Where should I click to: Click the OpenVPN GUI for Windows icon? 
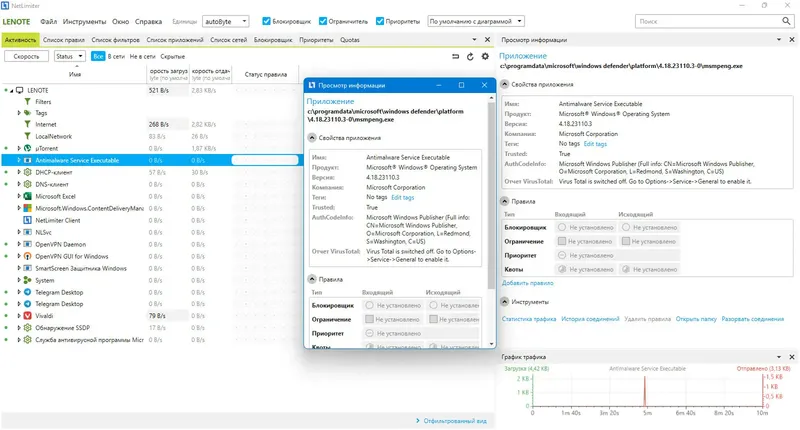tap(28, 256)
